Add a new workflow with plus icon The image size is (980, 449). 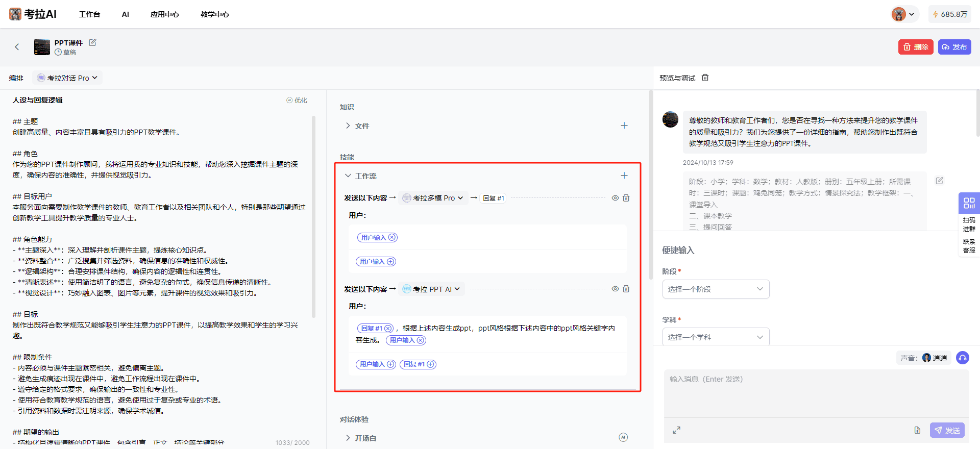pos(624,176)
